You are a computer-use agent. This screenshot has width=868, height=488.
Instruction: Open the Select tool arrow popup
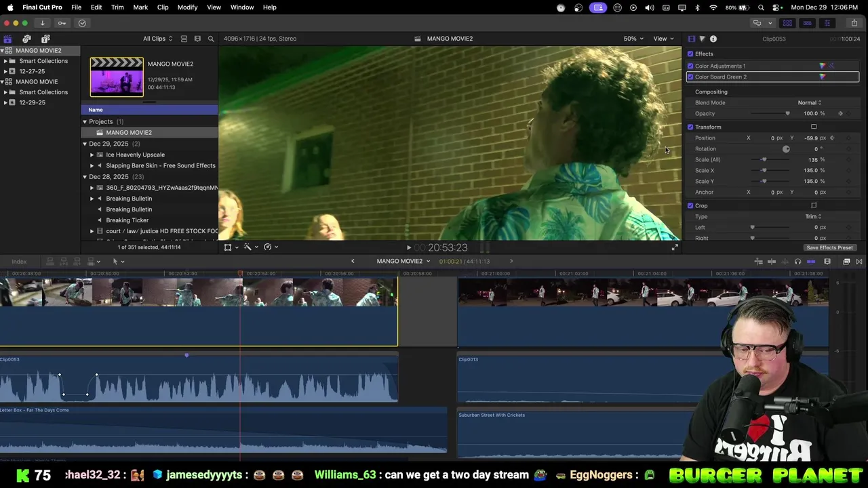click(x=118, y=261)
